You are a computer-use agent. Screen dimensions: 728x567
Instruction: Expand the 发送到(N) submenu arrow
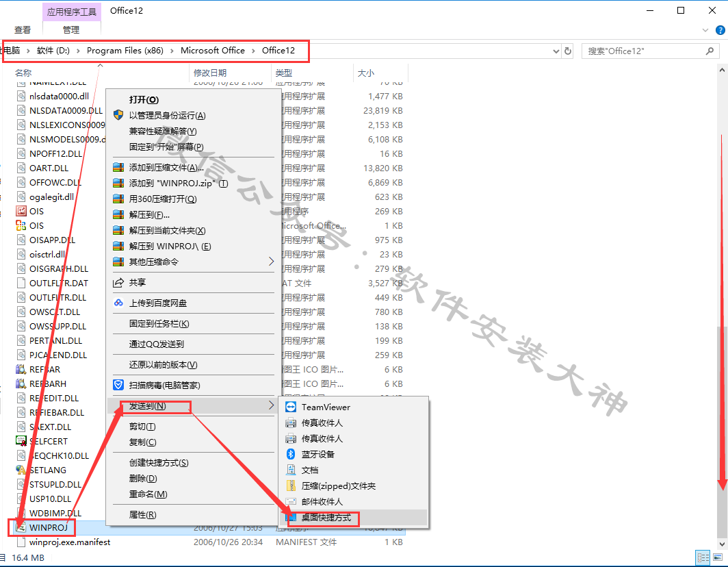(x=271, y=405)
